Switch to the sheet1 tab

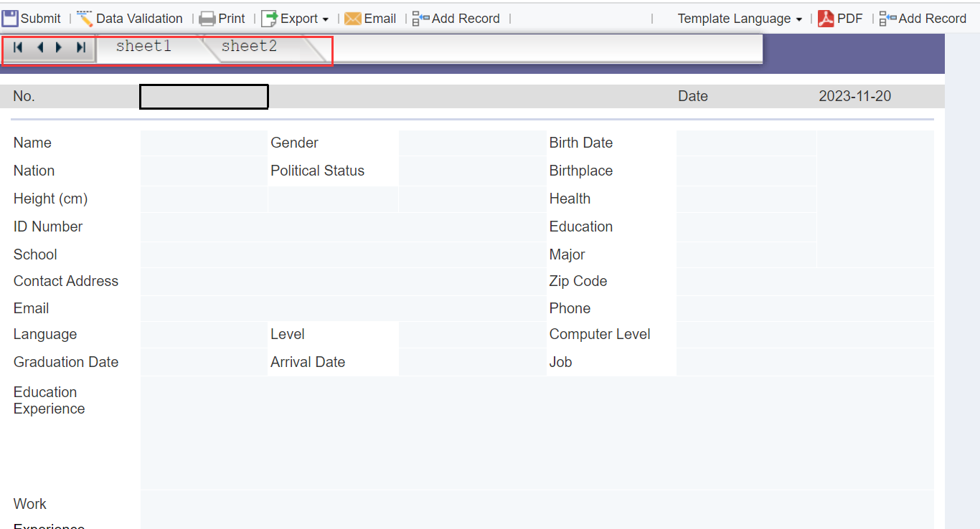[x=144, y=47]
